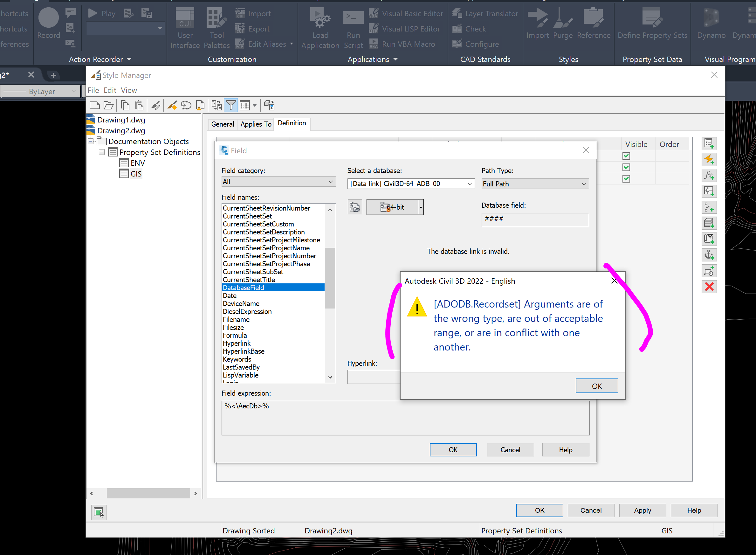
Task: Select the ENV property set definition
Action: click(138, 163)
